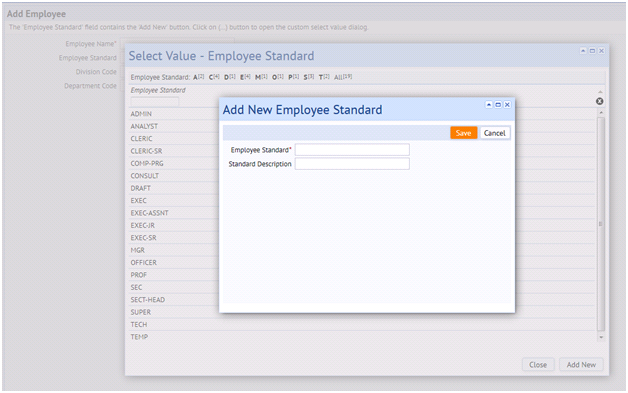628x393 pixels.
Task: Sort by Employee Standard column header
Action: (x=158, y=90)
